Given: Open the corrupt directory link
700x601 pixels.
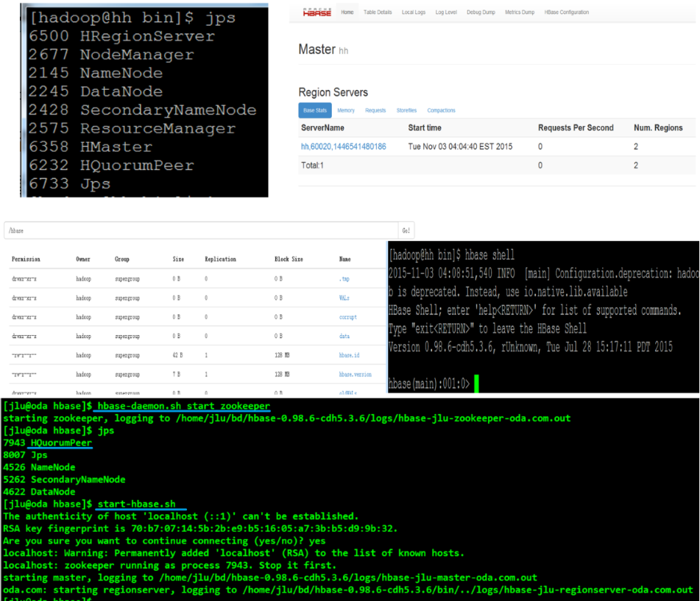Looking at the screenshot, I should pos(347,317).
